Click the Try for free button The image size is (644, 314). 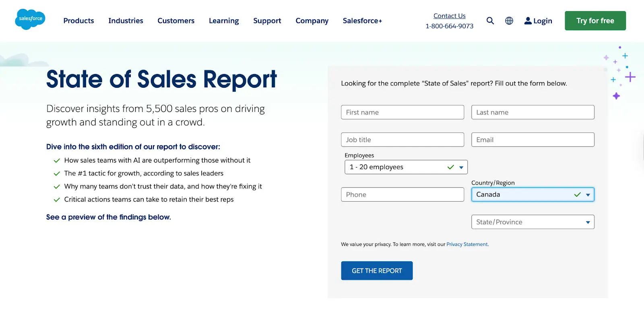(x=595, y=21)
